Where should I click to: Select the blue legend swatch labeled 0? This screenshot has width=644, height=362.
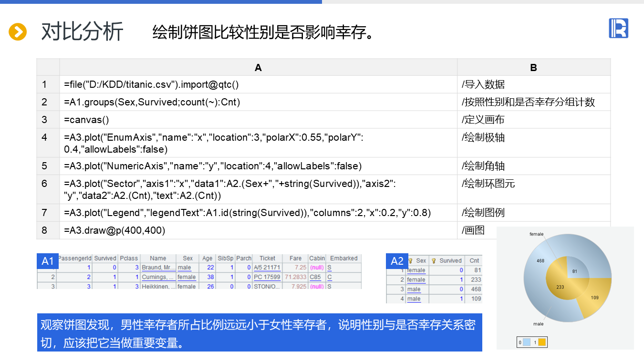(527, 342)
